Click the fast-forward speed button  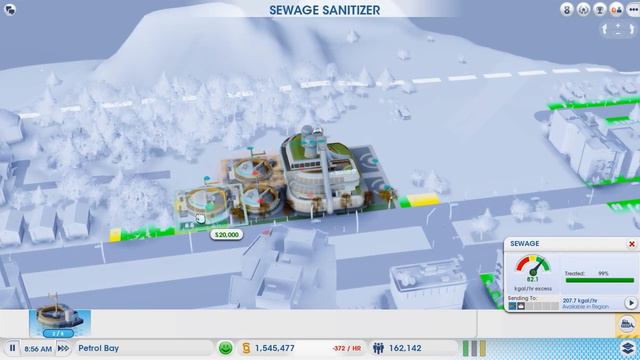[x=63, y=348]
